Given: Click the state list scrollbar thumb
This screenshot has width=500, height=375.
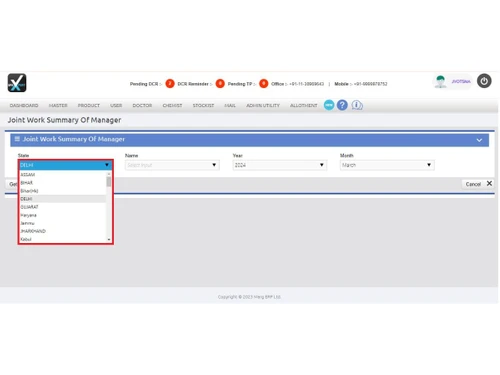Looking at the screenshot, I should pyautogui.click(x=109, y=182).
